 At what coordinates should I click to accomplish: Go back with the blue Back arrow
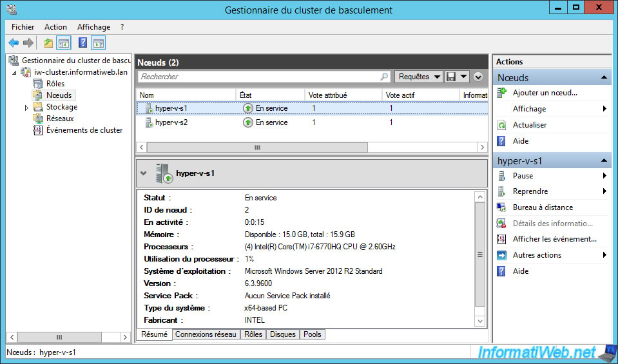14,43
